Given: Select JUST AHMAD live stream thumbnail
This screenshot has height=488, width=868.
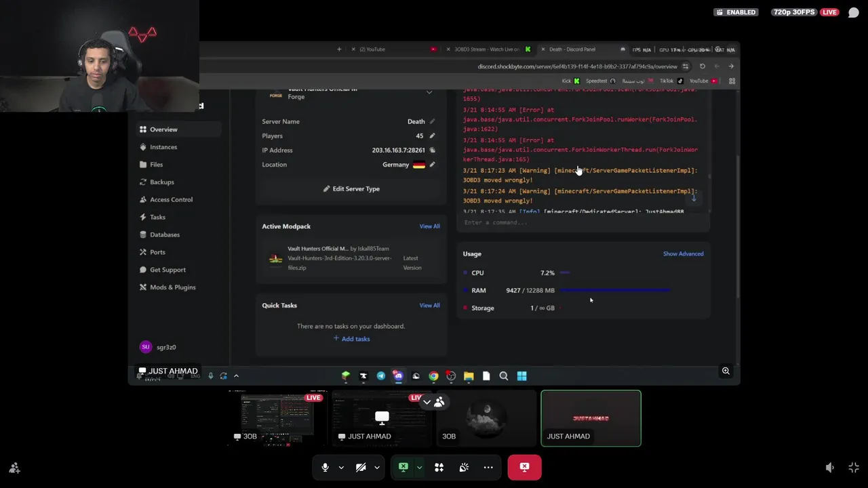Looking at the screenshot, I should 382,419.
